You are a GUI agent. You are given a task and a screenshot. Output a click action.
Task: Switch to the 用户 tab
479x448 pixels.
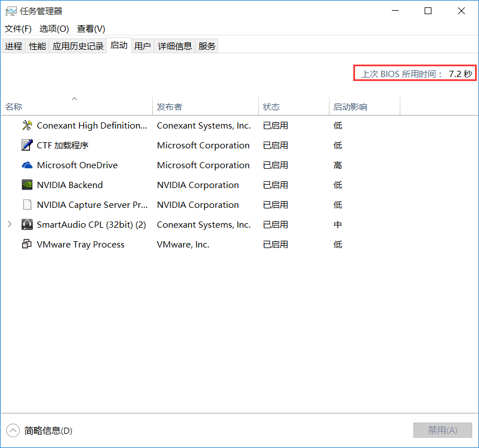143,46
